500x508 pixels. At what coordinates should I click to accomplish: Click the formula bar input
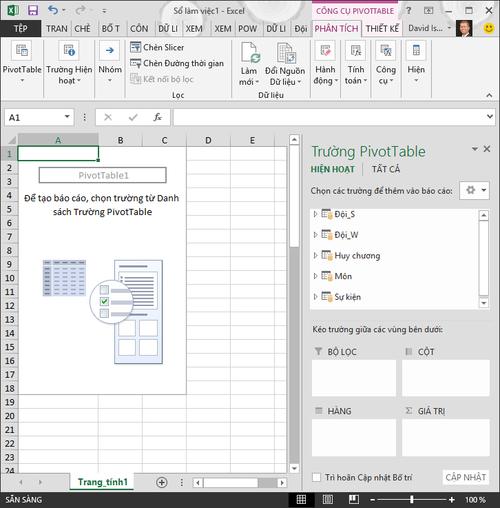coord(329,117)
